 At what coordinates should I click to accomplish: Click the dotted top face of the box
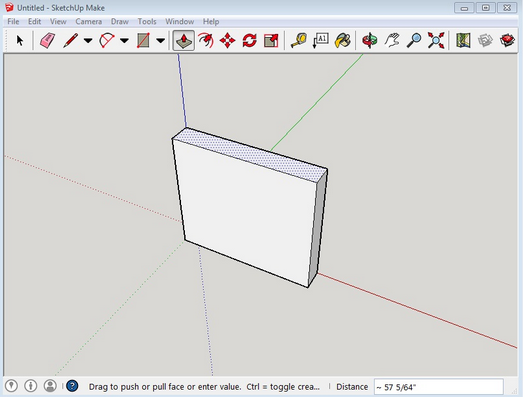point(249,154)
